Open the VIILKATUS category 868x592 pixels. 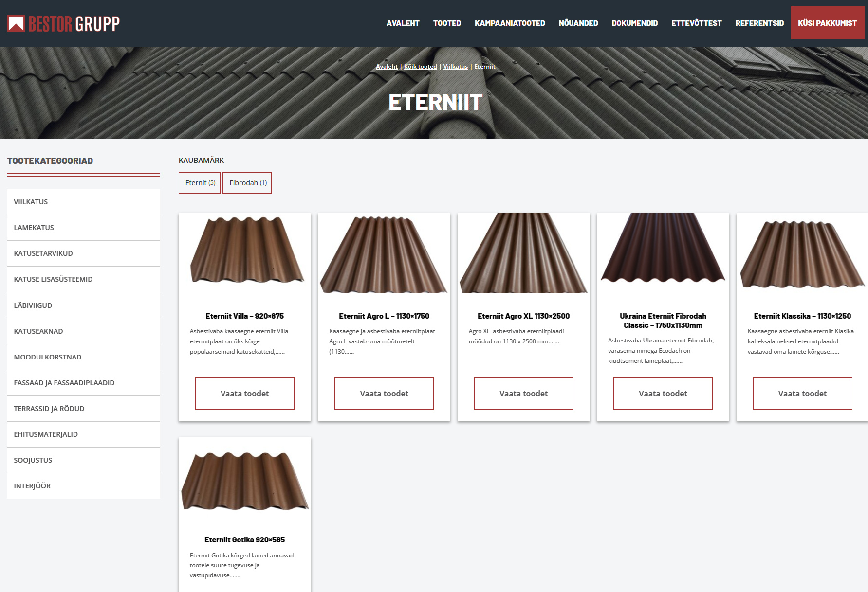[x=83, y=202]
